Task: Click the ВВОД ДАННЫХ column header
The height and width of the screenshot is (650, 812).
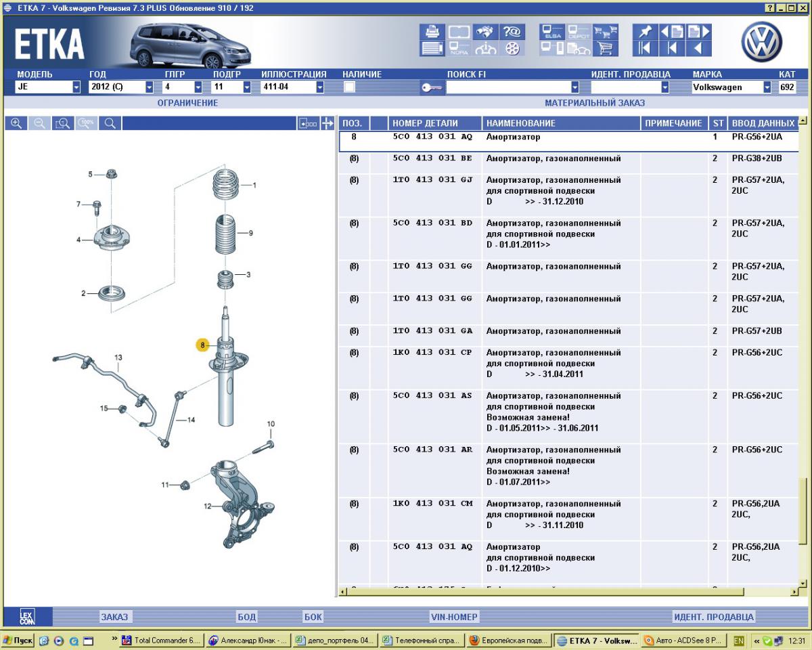Action: (763, 123)
